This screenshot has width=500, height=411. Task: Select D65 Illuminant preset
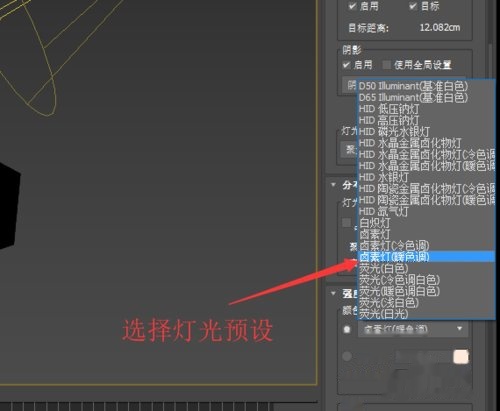(x=426, y=97)
